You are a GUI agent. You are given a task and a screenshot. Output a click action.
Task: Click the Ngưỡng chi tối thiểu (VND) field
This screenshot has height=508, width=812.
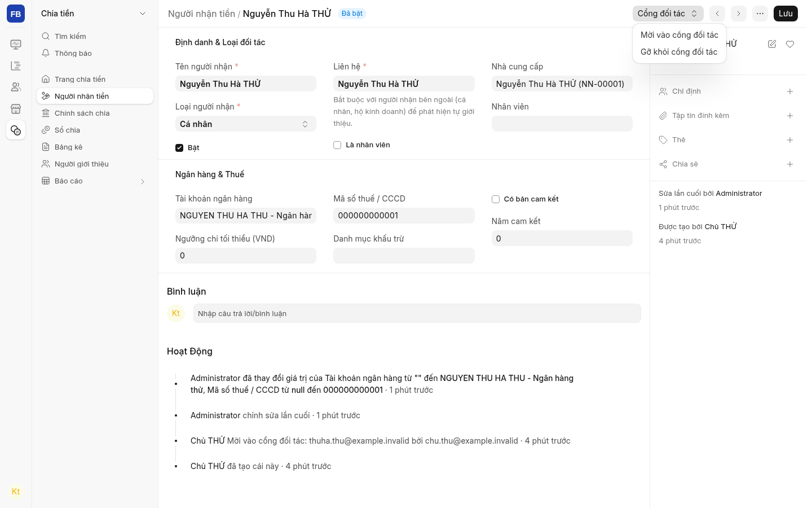(x=246, y=256)
